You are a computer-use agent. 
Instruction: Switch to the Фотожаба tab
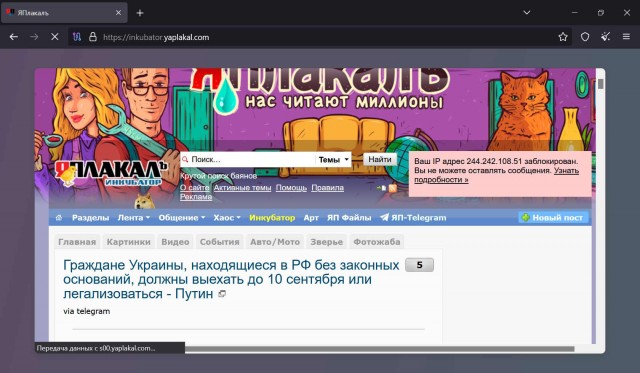coord(377,242)
